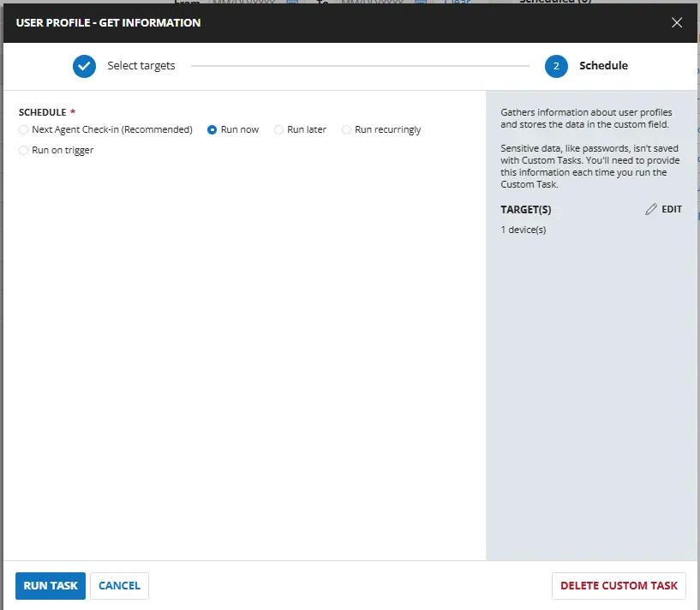Choose the Run later schedule option
The height and width of the screenshot is (610, 700).
[x=279, y=130]
